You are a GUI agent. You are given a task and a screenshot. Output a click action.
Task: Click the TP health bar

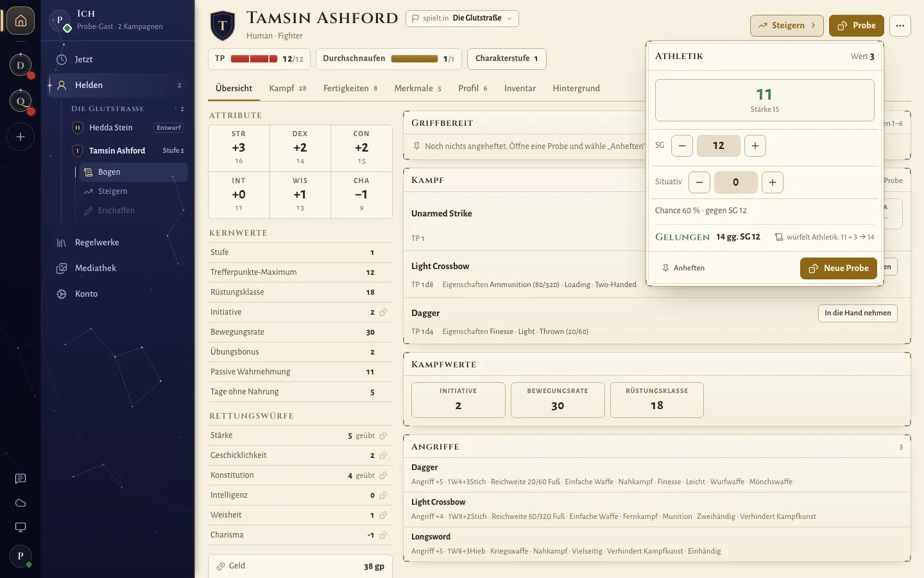pos(254,59)
